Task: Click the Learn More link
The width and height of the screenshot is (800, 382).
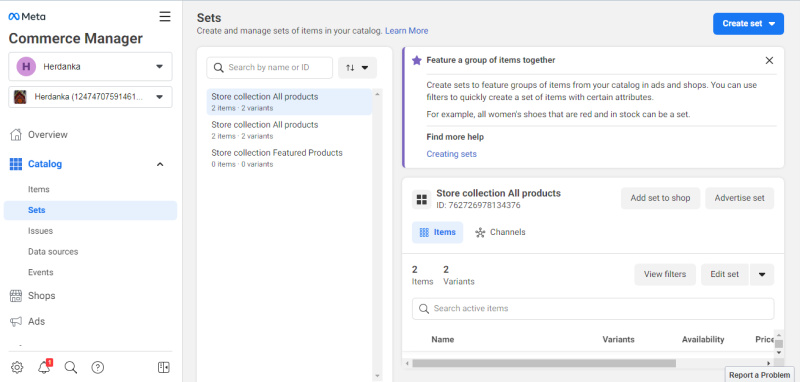Action: (x=407, y=31)
